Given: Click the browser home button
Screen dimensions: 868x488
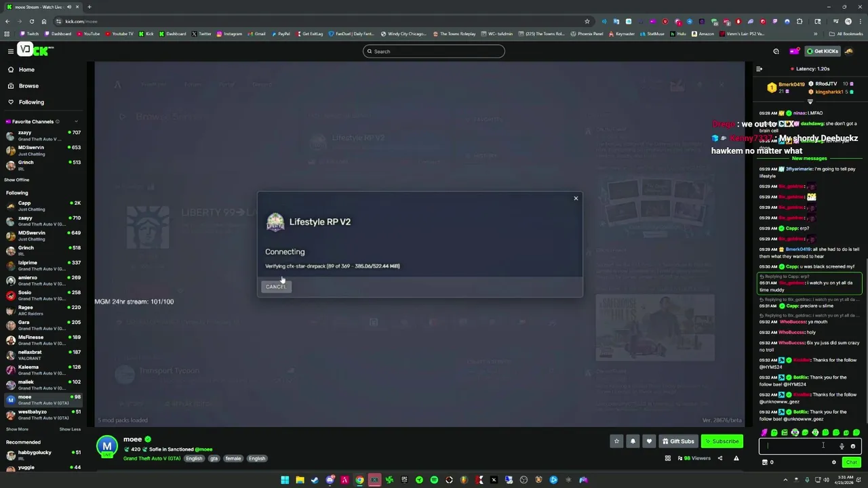Looking at the screenshot, I should 43,21.
